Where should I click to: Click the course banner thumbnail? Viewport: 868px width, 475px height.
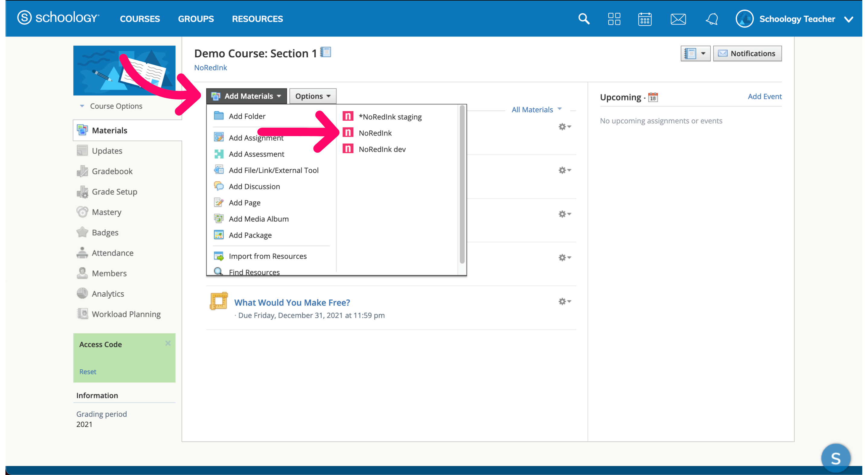click(124, 70)
